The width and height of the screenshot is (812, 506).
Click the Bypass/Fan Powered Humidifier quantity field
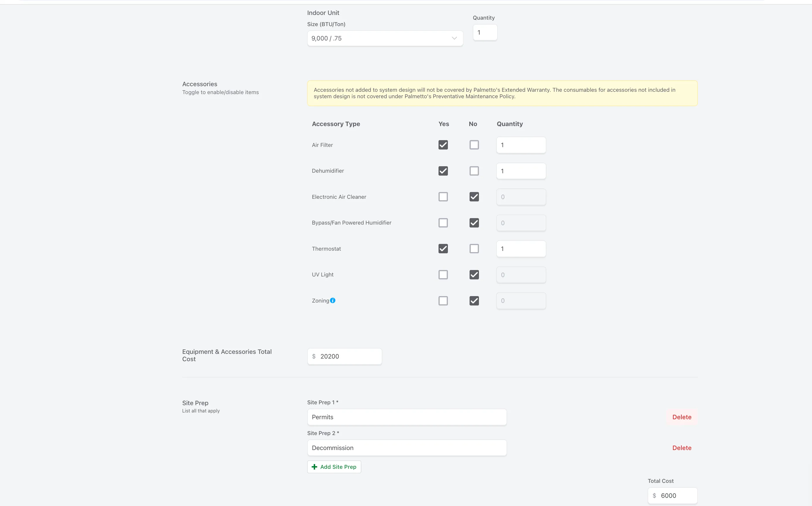pos(521,223)
